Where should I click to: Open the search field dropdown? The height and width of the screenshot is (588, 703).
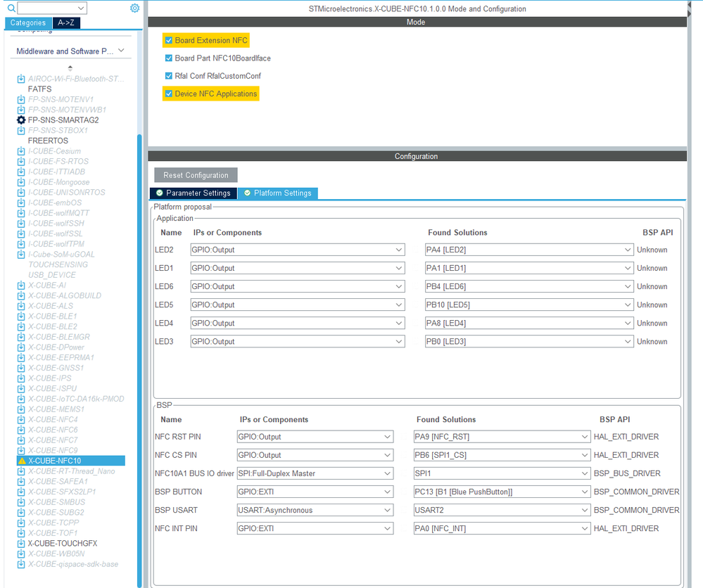coord(81,8)
